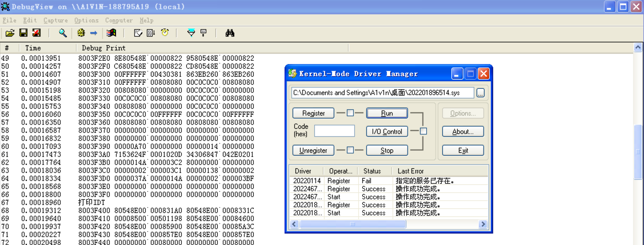
Task: Click the Time column header in DebugView
Action: click(x=48, y=48)
